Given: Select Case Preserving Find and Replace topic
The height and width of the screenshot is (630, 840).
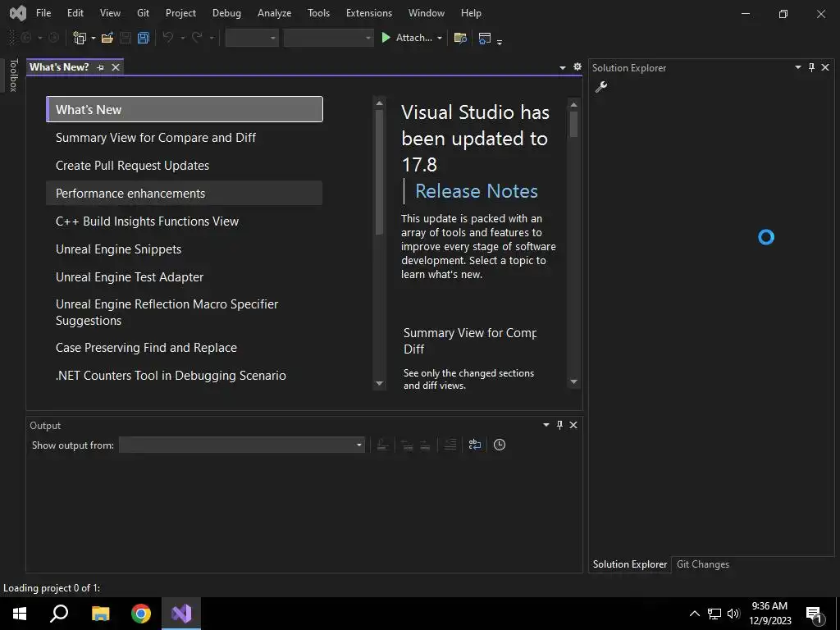Looking at the screenshot, I should 185,348.
